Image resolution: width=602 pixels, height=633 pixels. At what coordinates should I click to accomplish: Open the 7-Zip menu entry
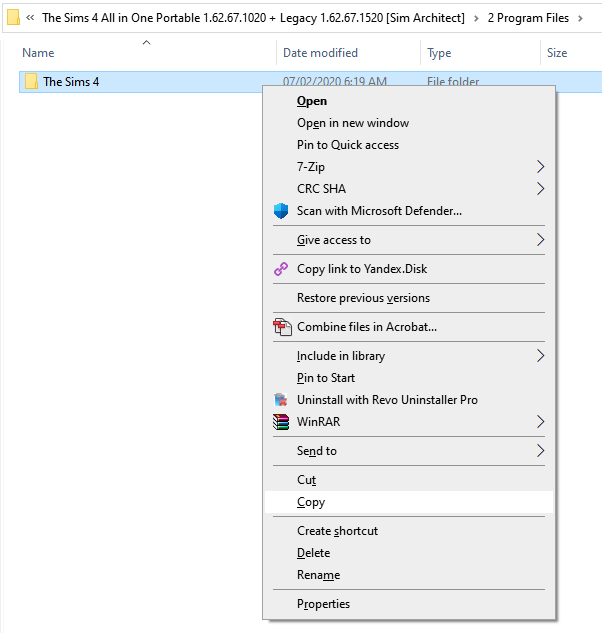[409, 167]
